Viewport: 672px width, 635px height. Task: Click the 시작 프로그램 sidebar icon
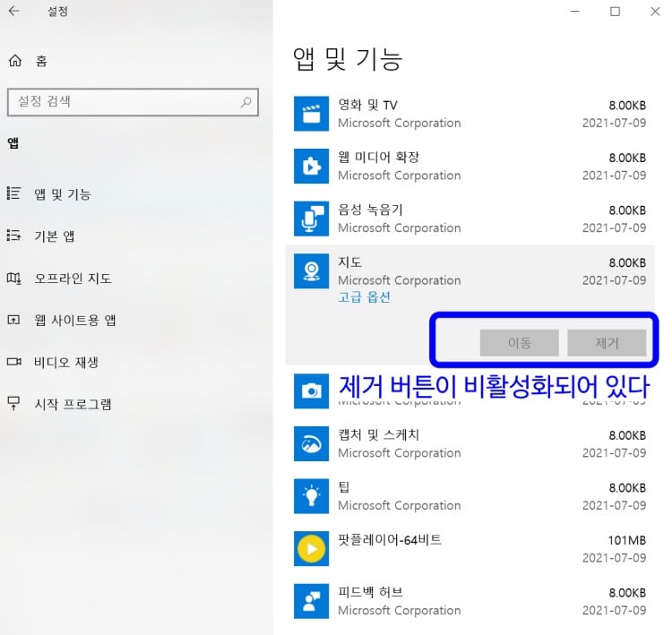coord(13,403)
